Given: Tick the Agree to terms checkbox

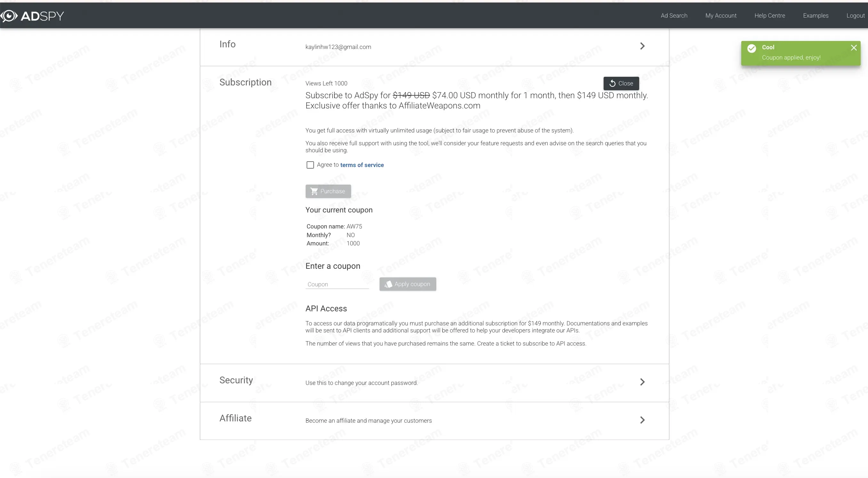Looking at the screenshot, I should pyautogui.click(x=310, y=165).
